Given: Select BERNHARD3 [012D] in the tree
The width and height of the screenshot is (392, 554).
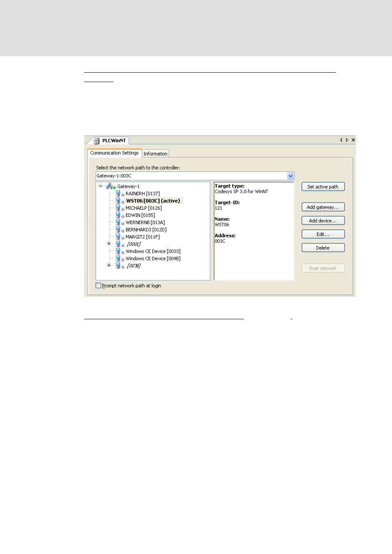Looking at the screenshot, I should pos(146,230).
